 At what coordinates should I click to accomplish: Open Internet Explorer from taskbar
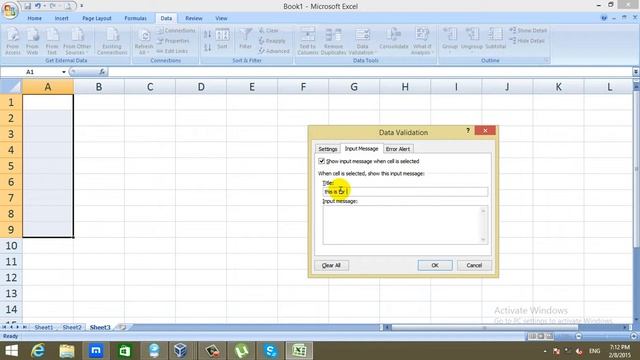click(x=38, y=351)
